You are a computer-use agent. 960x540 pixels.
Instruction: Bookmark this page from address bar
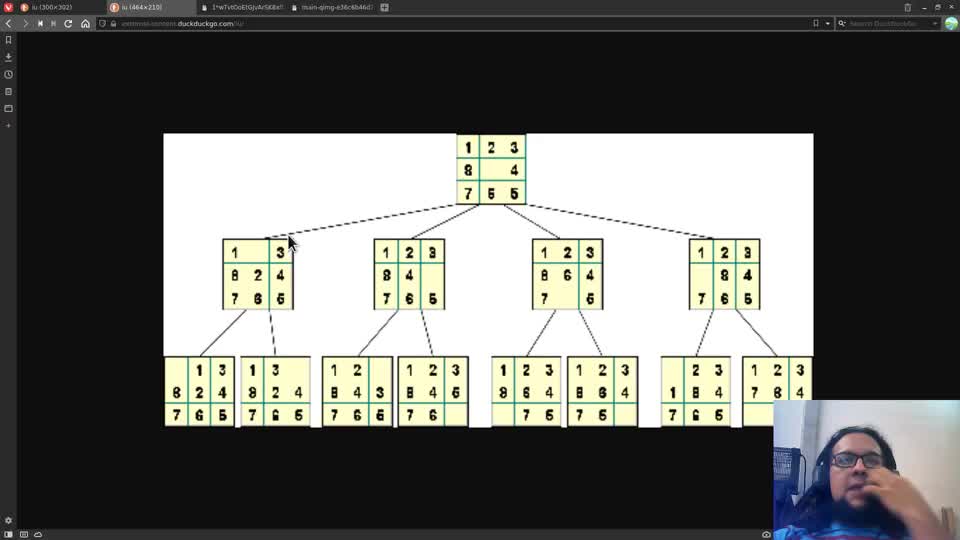pos(816,23)
